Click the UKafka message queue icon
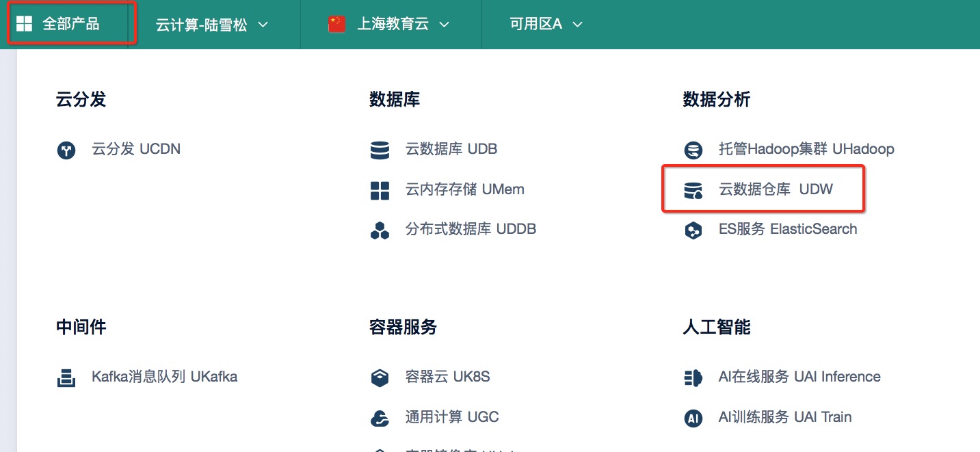Screen dimensions: 980x452 (x=66, y=377)
